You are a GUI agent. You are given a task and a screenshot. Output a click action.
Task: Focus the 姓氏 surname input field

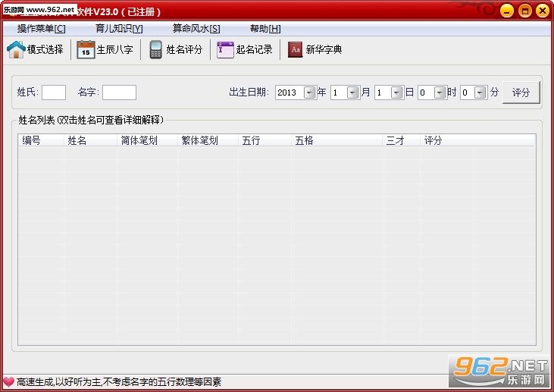pos(54,93)
